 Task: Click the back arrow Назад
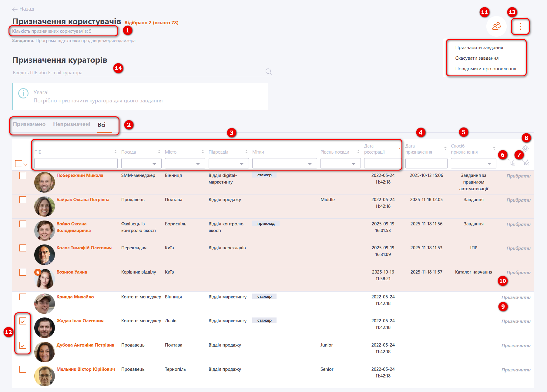pos(23,9)
